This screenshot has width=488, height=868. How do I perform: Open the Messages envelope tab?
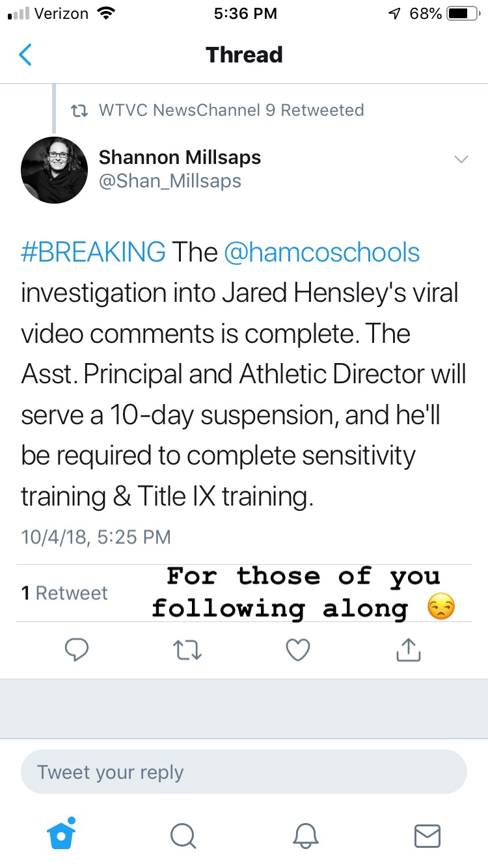click(427, 836)
